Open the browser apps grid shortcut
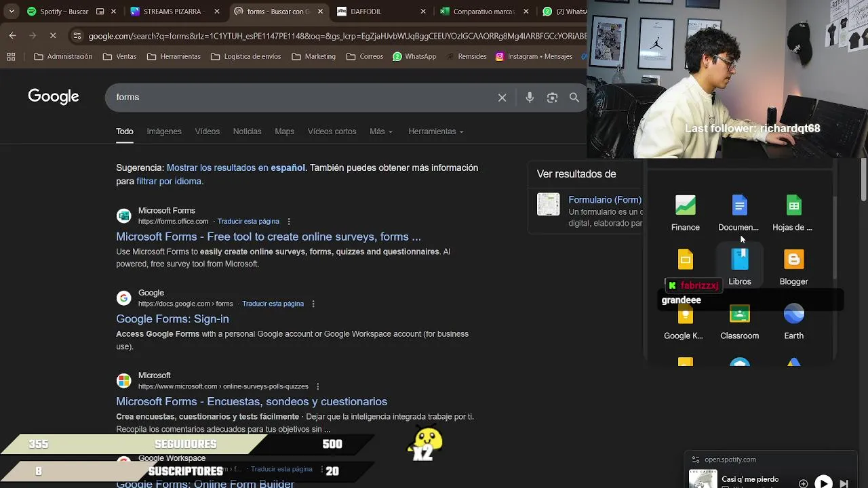The image size is (868, 488). pos(11,56)
